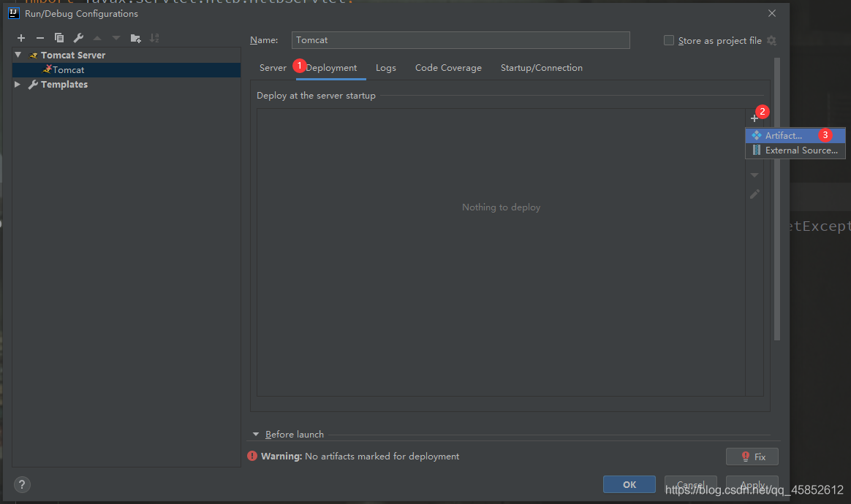Image resolution: width=851 pixels, height=504 pixels.
Task: Switch to the Deployment tab
Action: pyautogui.click(x=331, y=68)
